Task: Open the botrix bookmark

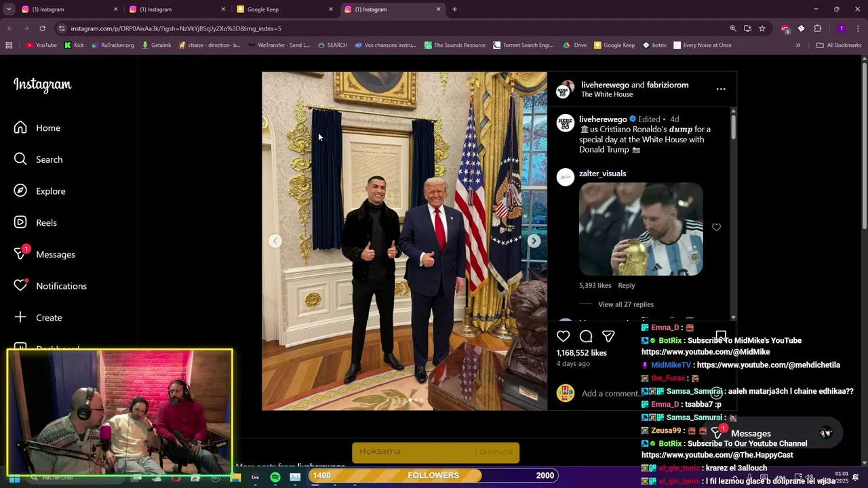Action: click(x=654, y=45)
